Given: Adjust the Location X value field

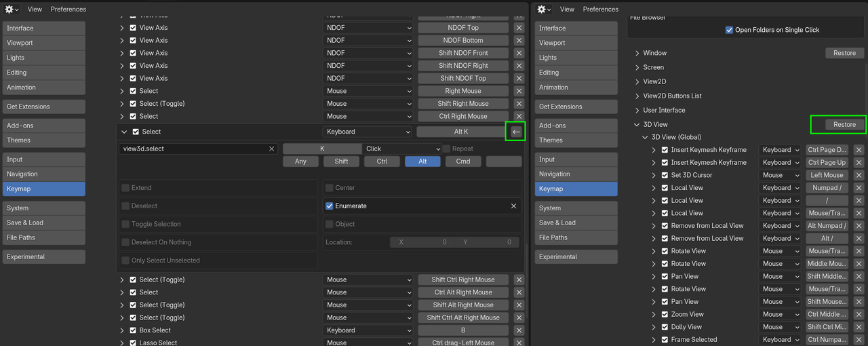Looking at the screenshot, I should point(422,242).
